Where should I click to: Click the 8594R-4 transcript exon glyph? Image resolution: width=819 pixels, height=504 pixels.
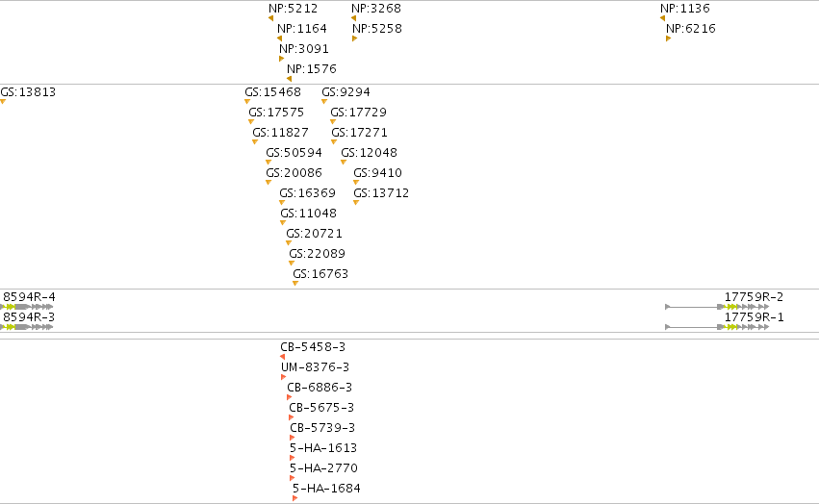pyautogui.click(x=26, y=307)
